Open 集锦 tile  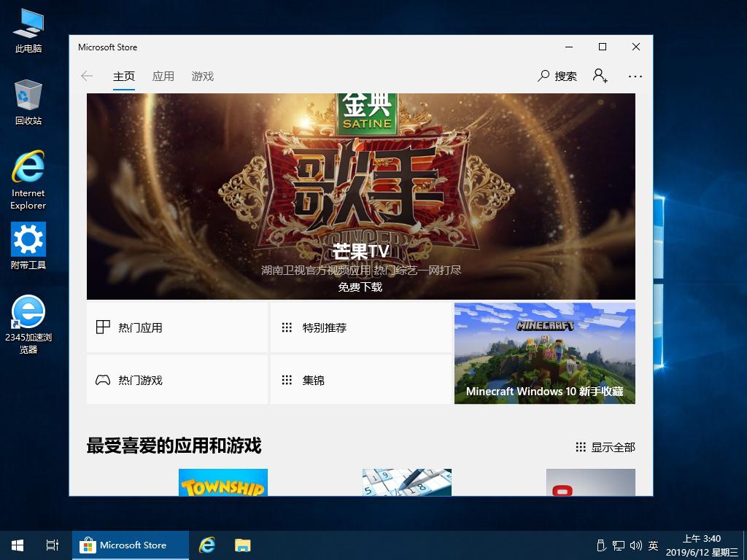360,380
